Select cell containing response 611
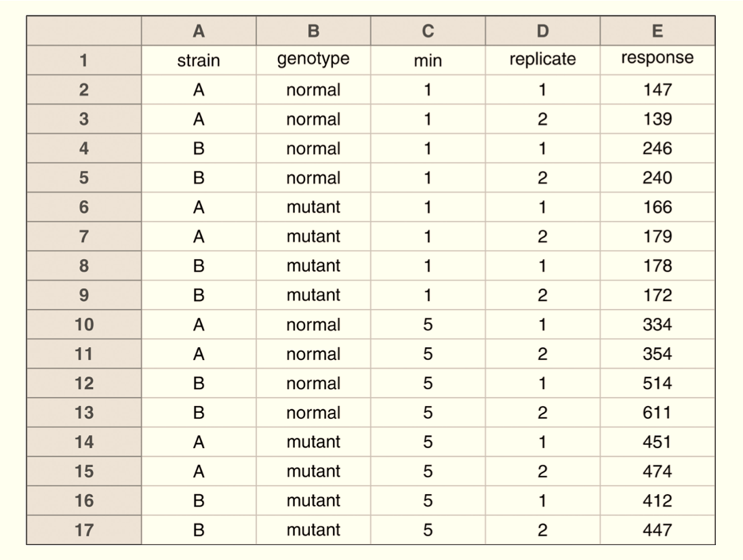This screenshot has width=743, height=560. [x=657, y=413]
